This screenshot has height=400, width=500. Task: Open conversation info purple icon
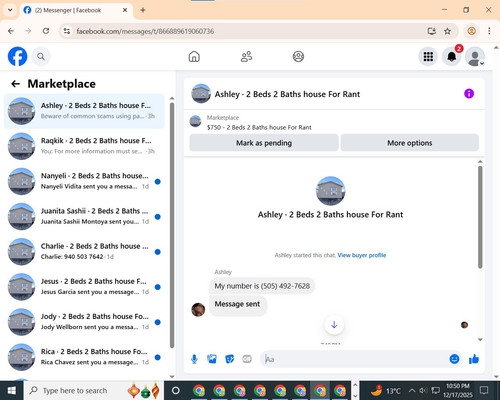point(469,94)
